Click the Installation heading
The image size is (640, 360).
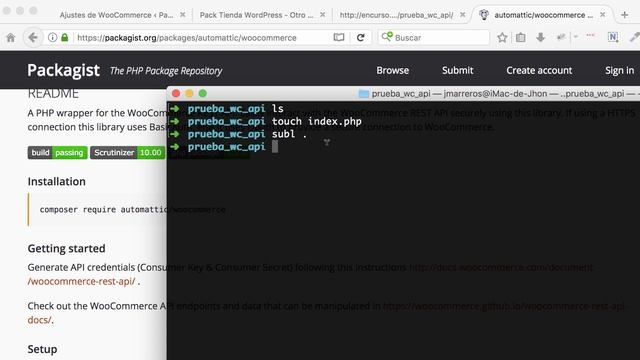(x=57, y=181)
